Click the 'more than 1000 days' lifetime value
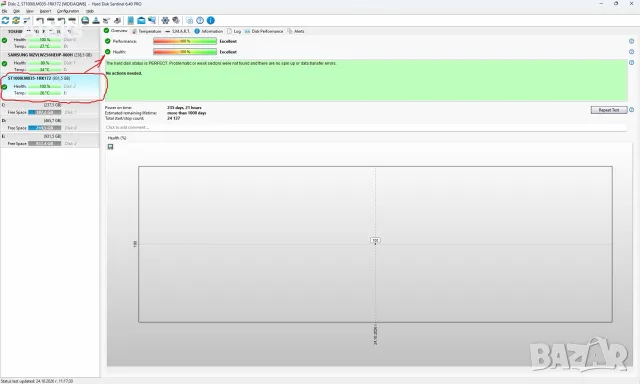Screen dimensions: 640x384 (187, 113)
